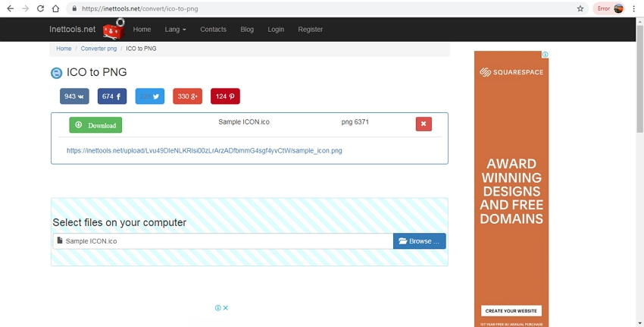The image size is (644, 327).
Task: Expand the Lang dropdown menu
Action: coord(175,30)
